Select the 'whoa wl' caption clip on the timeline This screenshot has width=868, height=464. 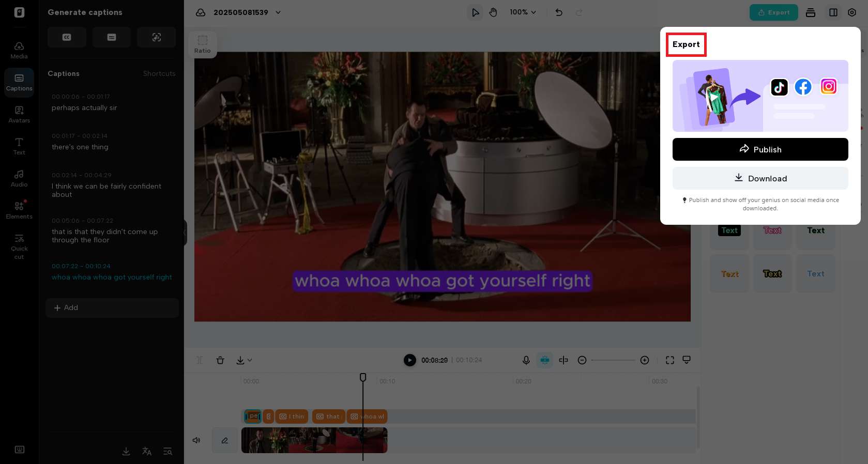coord(367,416)
